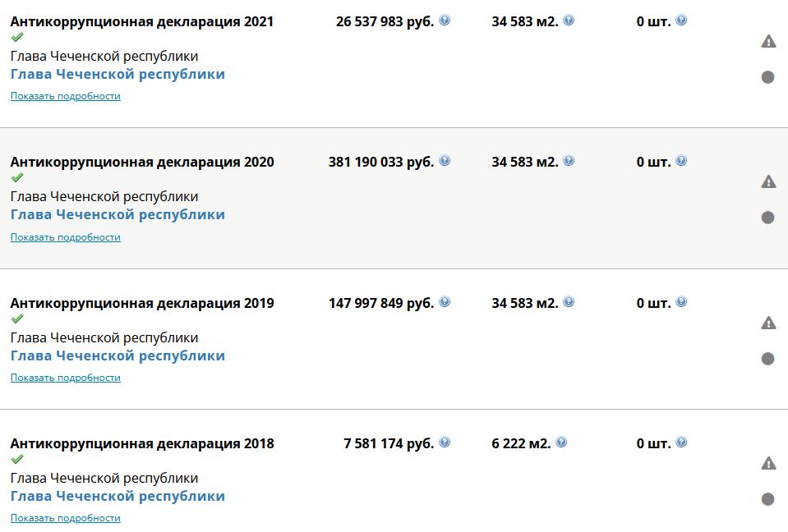
Task: Click help icon beside 381 190 033 руб.
Action: pyautogui.click(x=445, y=161)
